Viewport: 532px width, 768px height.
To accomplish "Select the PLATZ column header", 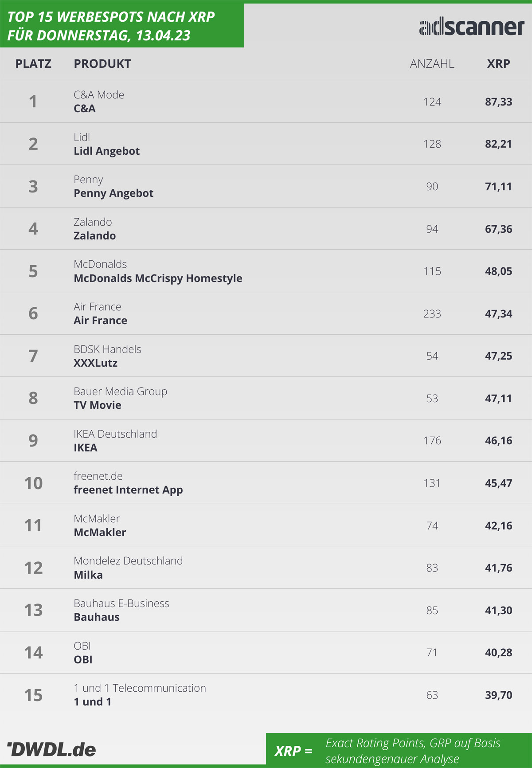I will [x=33, y=64].
